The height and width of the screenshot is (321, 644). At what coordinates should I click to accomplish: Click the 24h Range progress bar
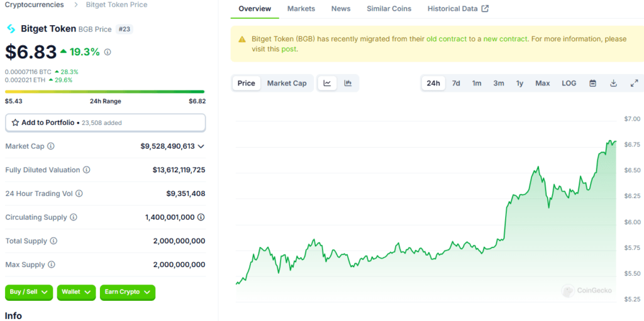(105, 92)
